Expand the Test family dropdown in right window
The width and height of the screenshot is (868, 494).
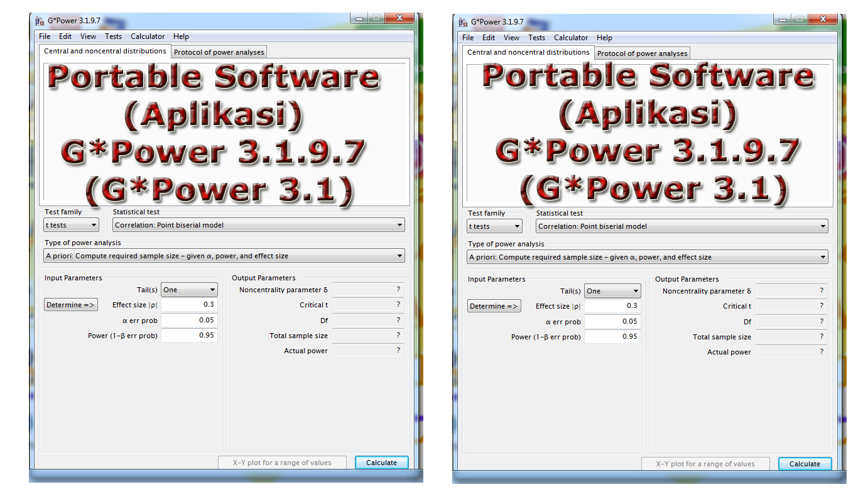click(x=494, y=226)
